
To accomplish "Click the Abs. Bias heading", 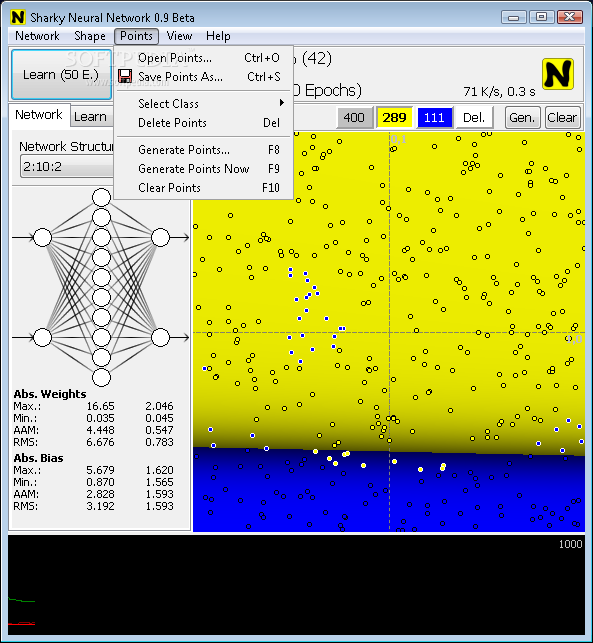I will click(x=39, y=458).
